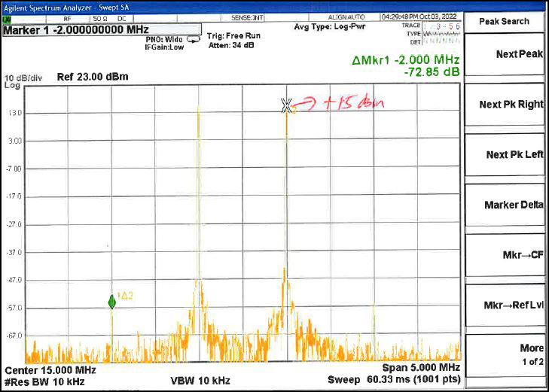Select the Center 15.000 MHz readout
This screenshot has height=392, width=549.
click(x=50, y=371)
